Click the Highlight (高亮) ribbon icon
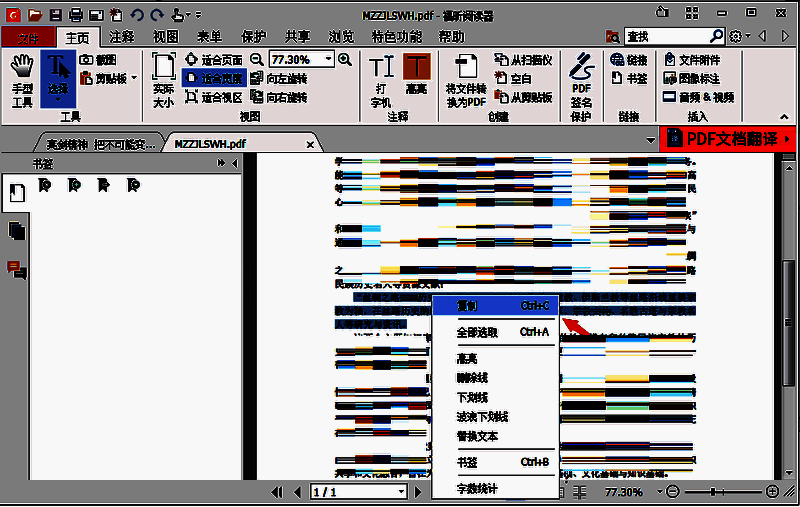 coord(415,76)
